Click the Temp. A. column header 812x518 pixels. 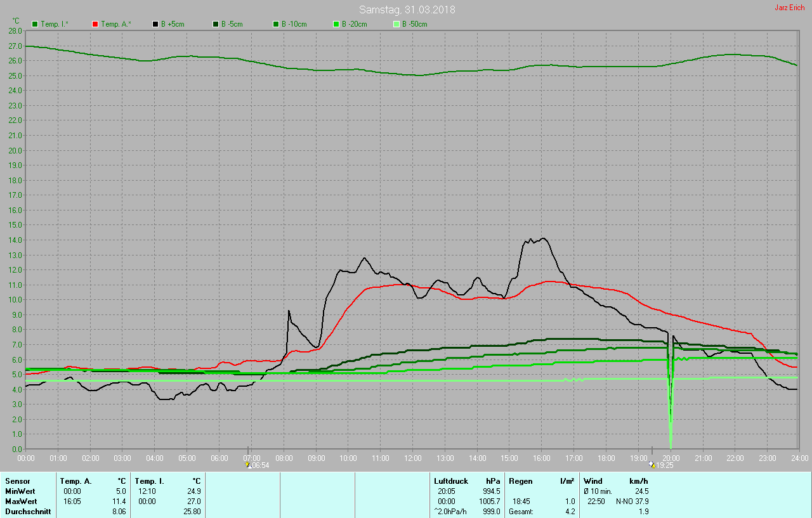click(x=75, y=481)
